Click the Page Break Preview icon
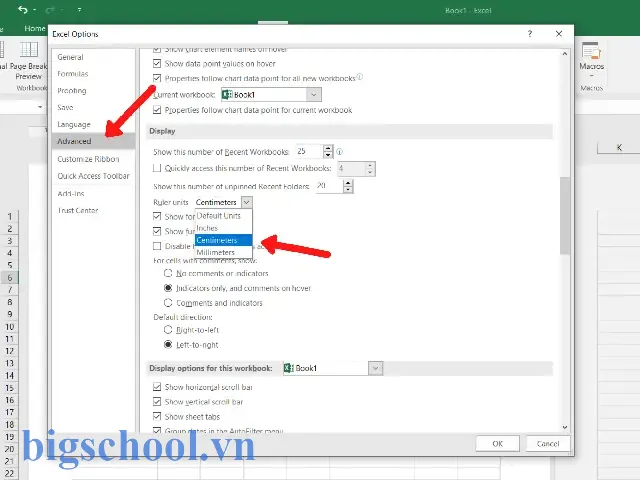The image size is (640, 480). tap(29, 50)
